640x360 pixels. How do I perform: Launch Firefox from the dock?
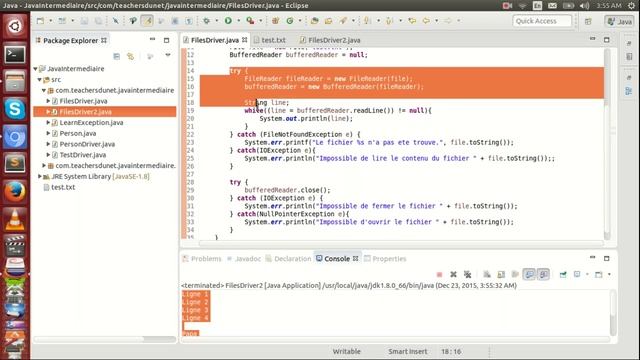(x=15, y=192)
